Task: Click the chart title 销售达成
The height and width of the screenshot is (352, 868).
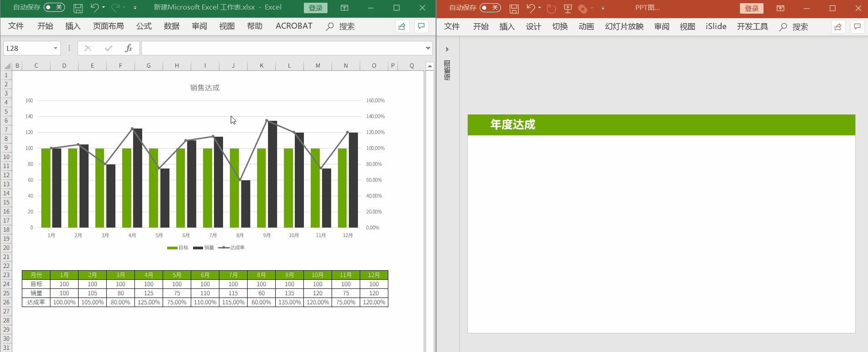Action: click(205, 88)
